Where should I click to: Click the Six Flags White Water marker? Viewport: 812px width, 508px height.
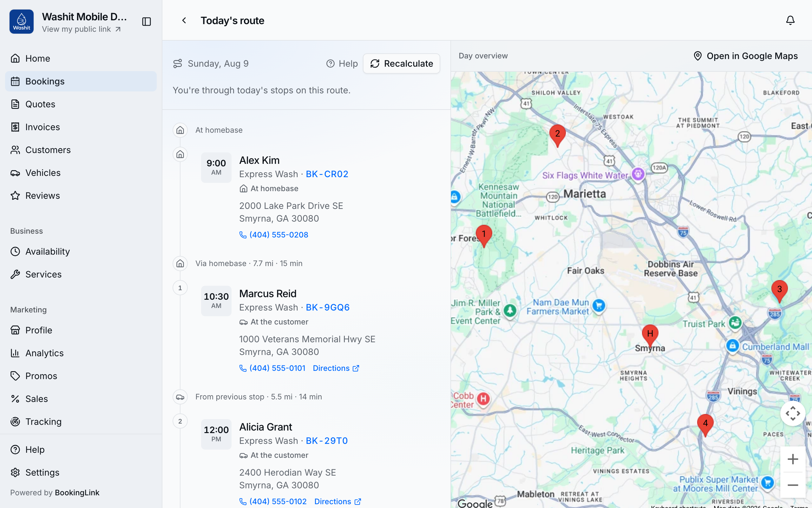638,174
